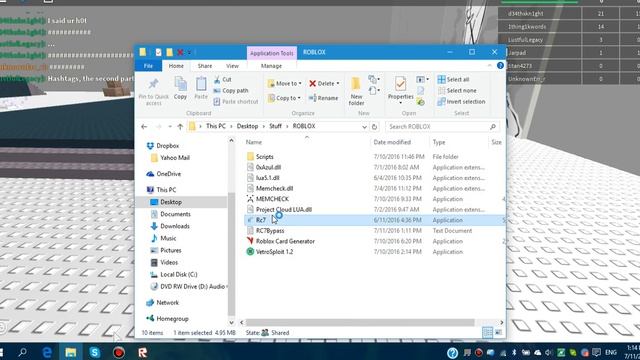The width and height of the screenshot is (640, 360).
Task: Expand the Delete dropdown arrow
Action: (x=338, y=84)
